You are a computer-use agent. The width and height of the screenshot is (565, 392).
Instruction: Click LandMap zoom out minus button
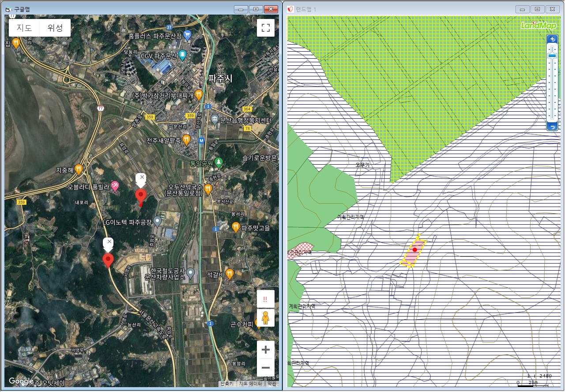552,127
